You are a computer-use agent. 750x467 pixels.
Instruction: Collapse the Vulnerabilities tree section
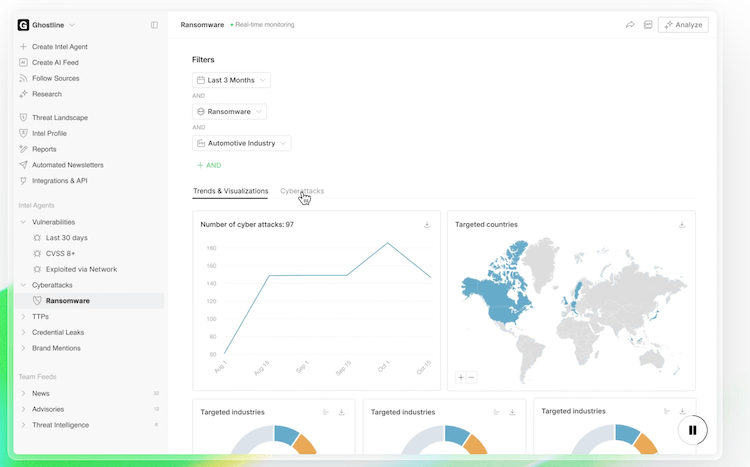(x=23, y=222)
